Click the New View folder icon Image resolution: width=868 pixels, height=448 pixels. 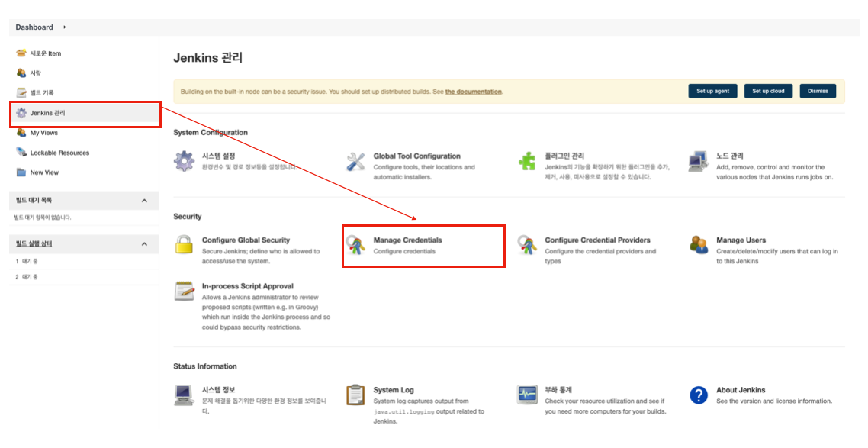pos(21,172)
